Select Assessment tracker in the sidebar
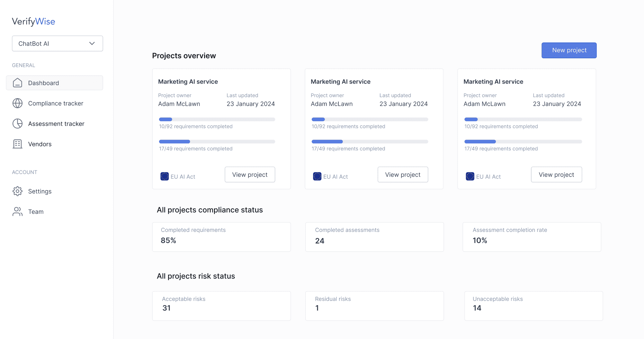644x339 pixels. pyautogui.click(x=56, y=124)
